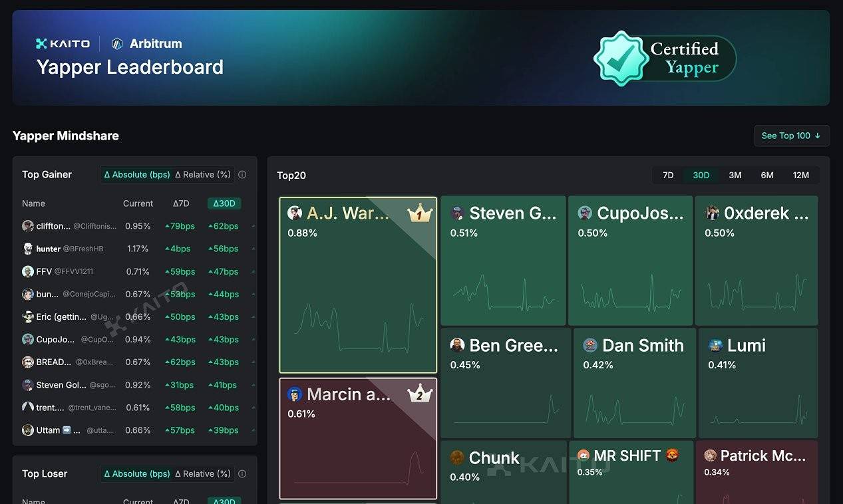Open the @FFVV1211 handle link

click(74, 271)
